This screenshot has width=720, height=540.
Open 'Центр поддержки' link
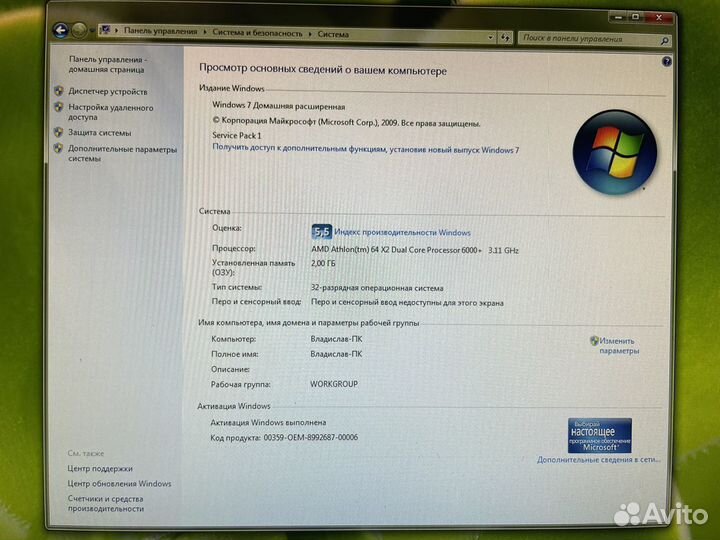pyautogui.click(x=100, y=468)
